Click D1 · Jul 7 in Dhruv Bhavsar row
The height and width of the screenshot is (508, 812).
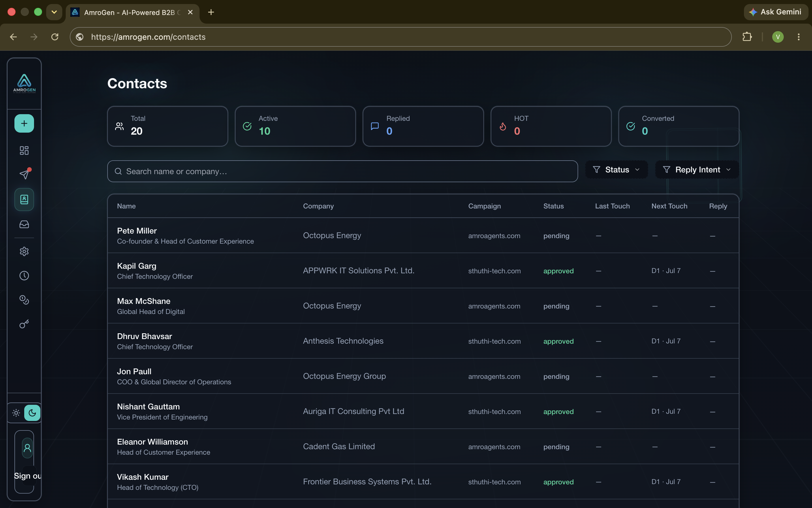(x=666, y=341)
